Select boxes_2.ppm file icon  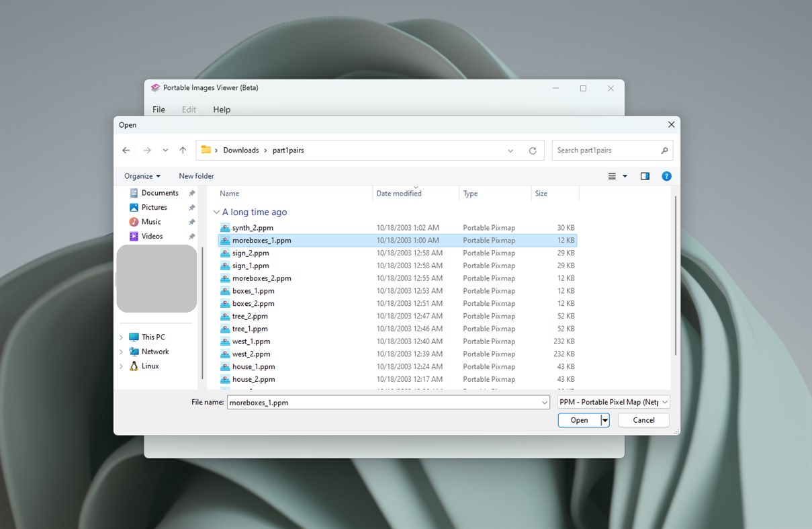[226, 304]
